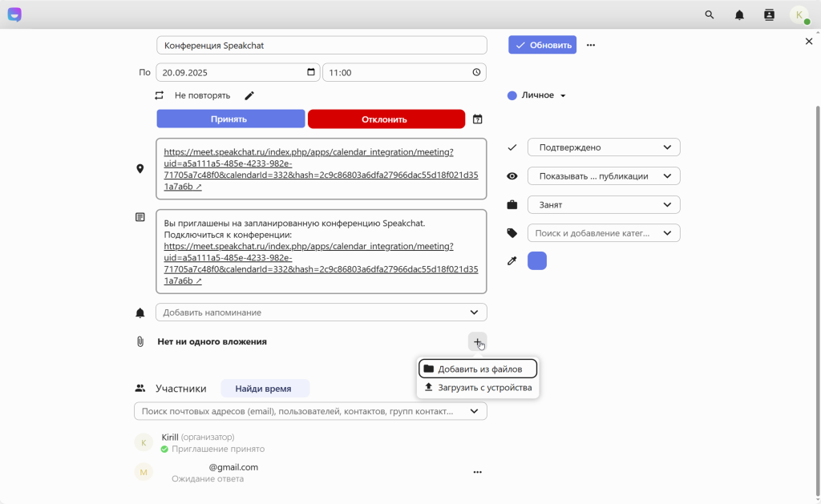Open the notifications bell in header
821x504 pixels.
coord(739,15)
